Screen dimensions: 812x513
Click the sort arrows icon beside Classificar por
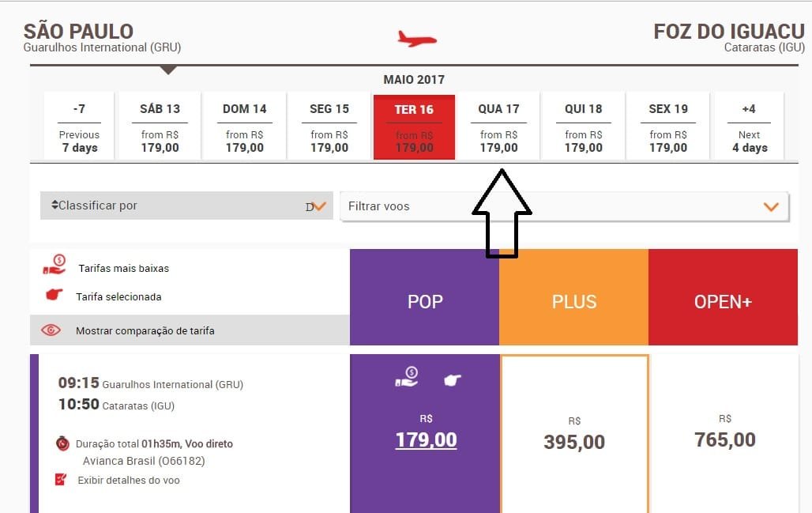tap(55, 204)
